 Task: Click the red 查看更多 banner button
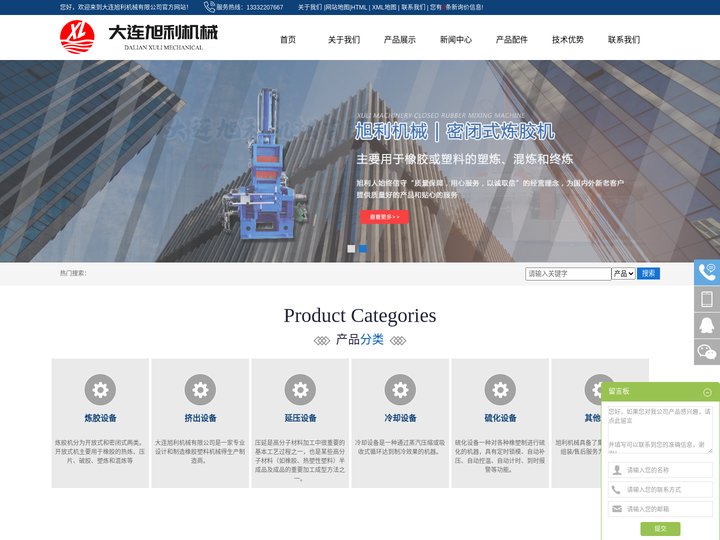384,217
